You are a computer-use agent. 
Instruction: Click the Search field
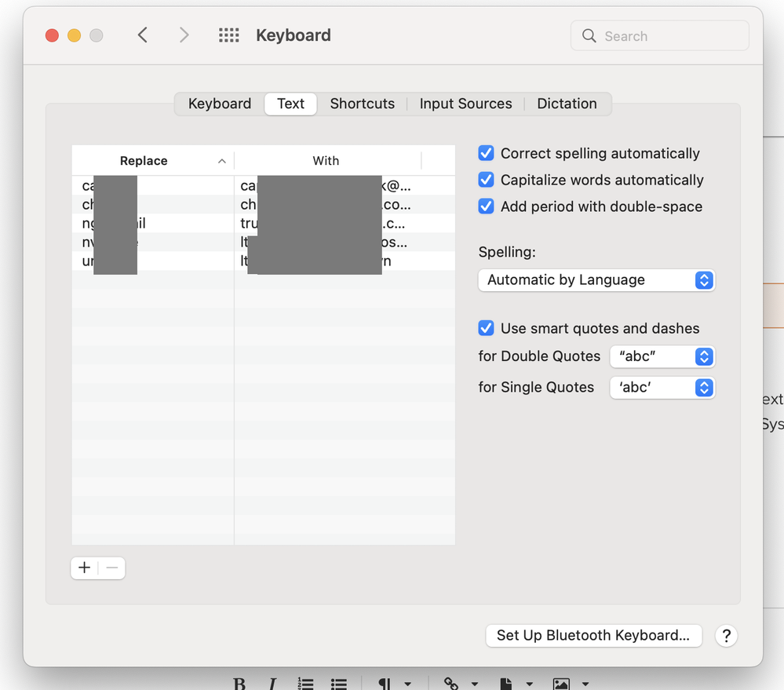659,36
